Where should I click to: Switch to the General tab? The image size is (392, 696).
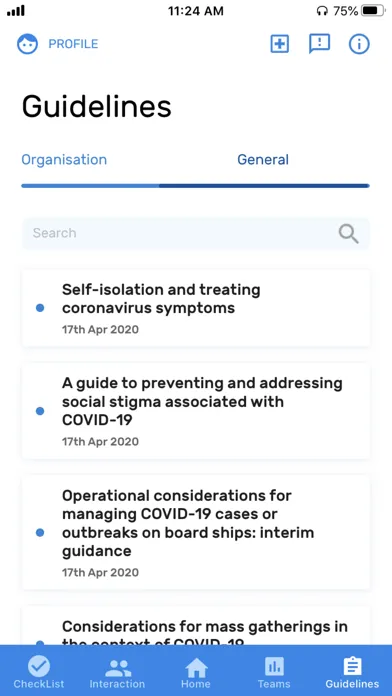tap(263, 160)
